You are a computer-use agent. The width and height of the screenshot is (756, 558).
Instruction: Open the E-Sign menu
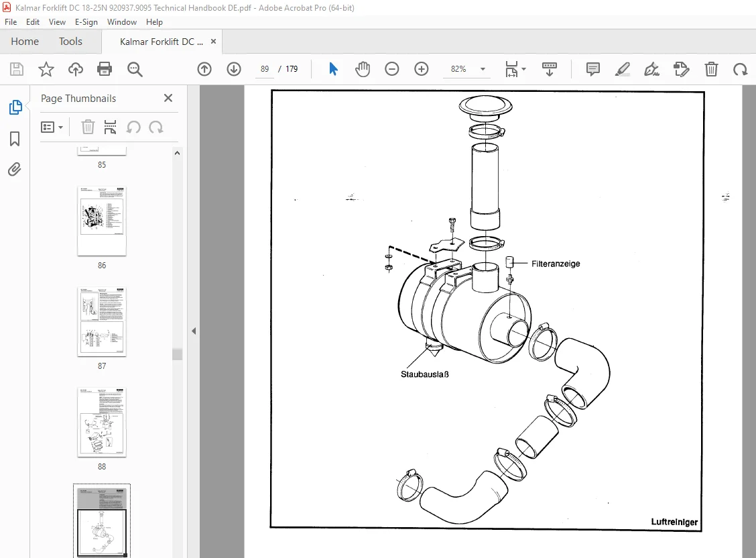click(x=86, y=22)
